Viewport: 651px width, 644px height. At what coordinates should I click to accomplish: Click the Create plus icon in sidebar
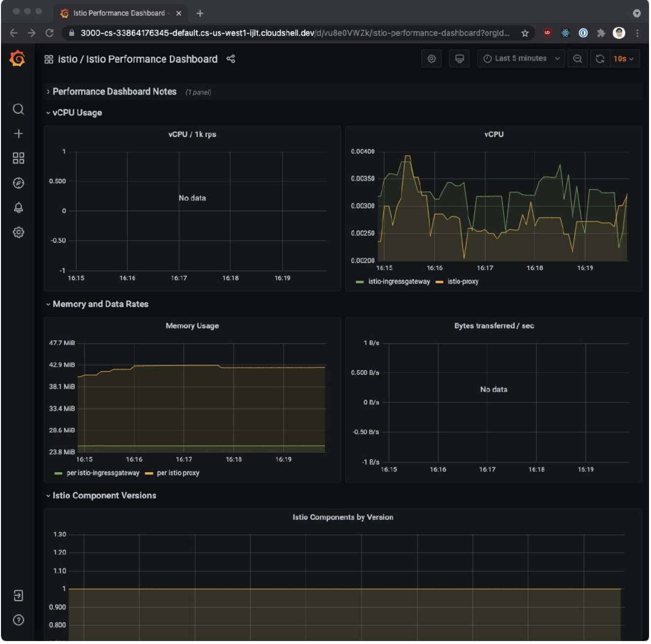coord(18,134)
